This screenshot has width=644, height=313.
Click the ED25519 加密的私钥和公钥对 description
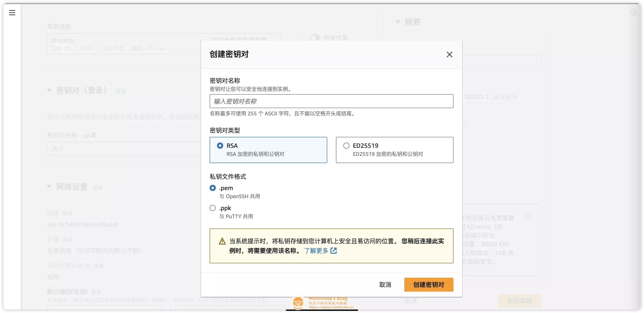[x=388, y=154]
